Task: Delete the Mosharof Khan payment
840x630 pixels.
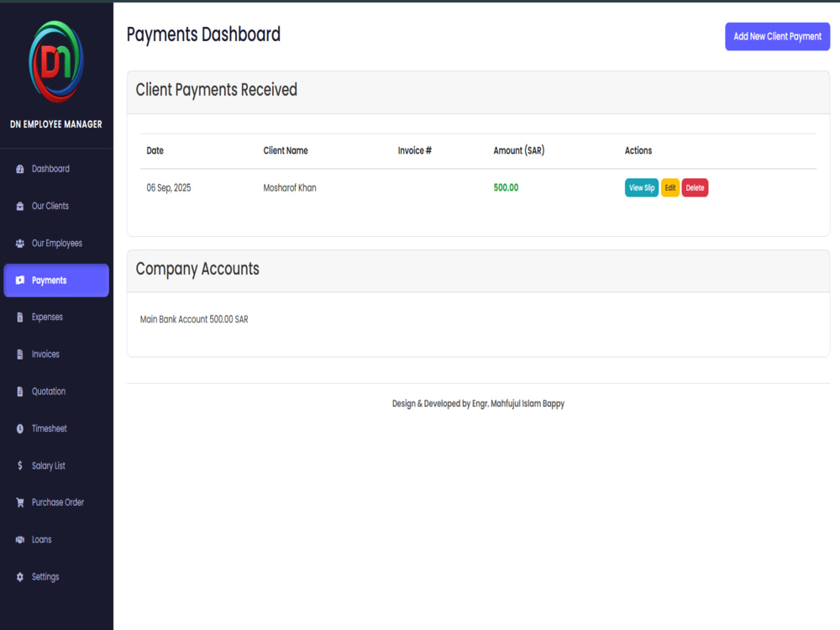Action: 695,187
